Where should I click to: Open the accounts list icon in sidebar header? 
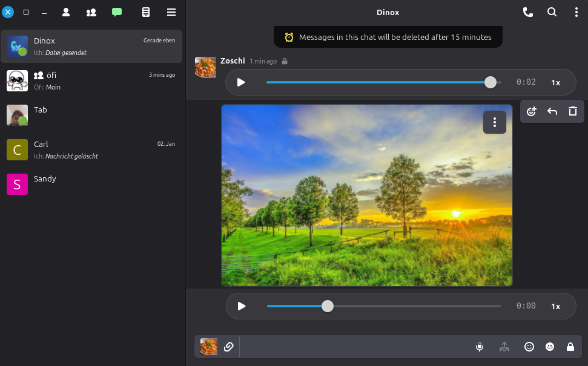146,12
